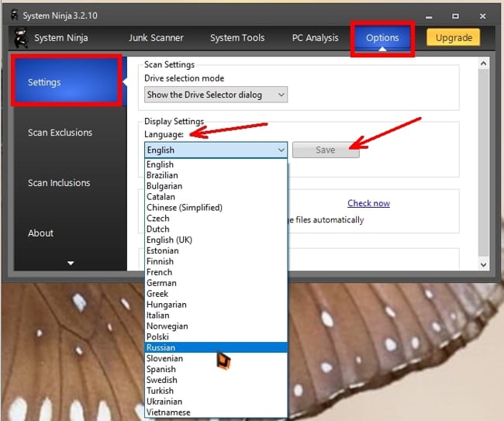
Task: Choose Greek from the language list
Action: [216, 294]
